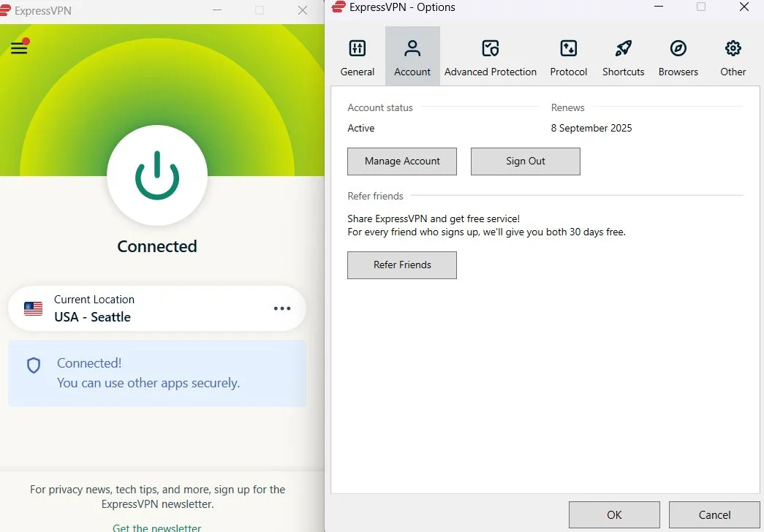Click the USA flag icon
The height and width of the screenshot is (532, 764).
click(x=33, y=308)
